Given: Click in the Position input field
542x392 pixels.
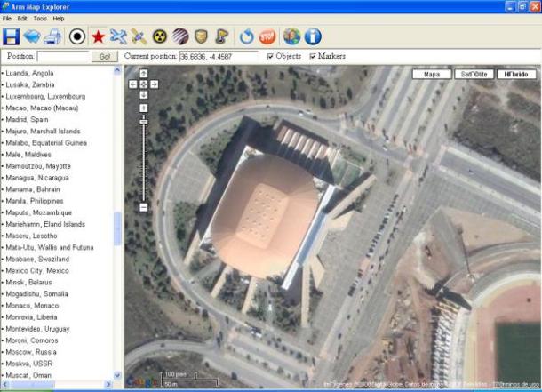Looking at the screenshot, I should pyautogui.click(x=64, y=56).
